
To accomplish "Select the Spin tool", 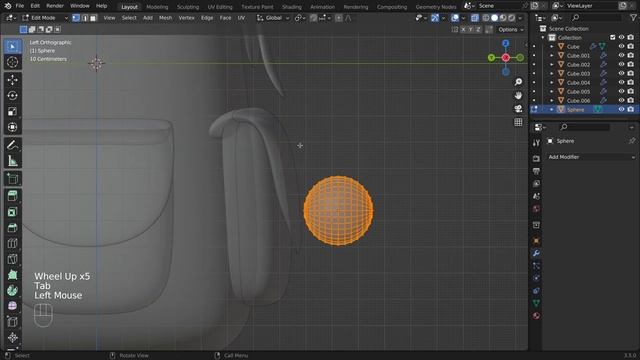I will [x=13, y=291].
